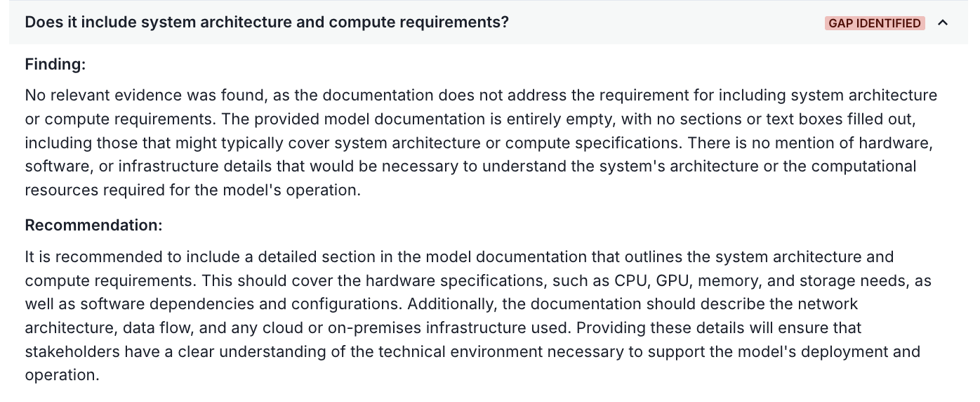This screenshot has width=980, height=402.
Task: Click the GAP IDENTIFIED status badge
Action: click(875, 23)
